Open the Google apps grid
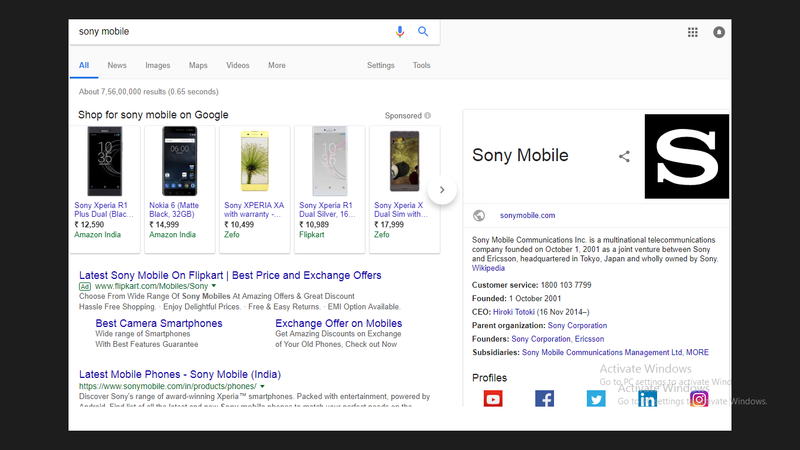The width and height of the screenshot is (800, 450). [692, 32]
